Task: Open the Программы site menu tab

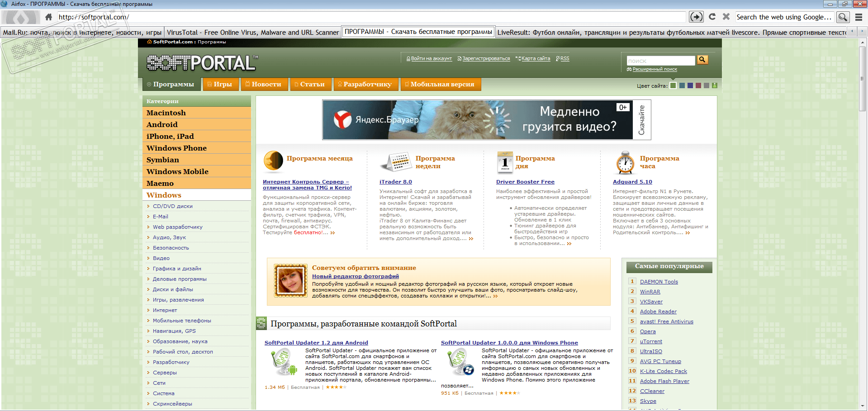Action: (x=171, y=84)
